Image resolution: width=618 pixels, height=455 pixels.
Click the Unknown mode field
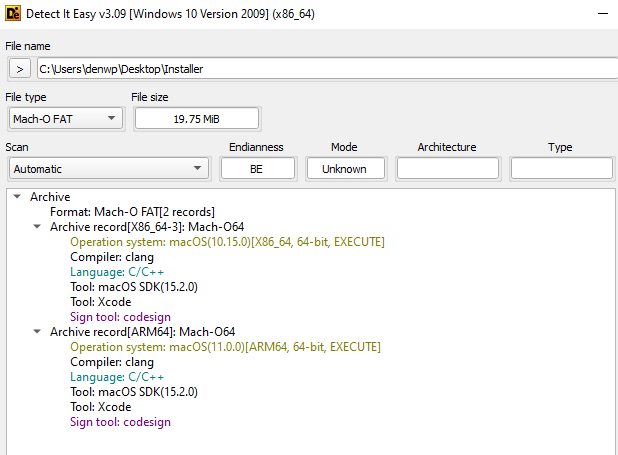(x=346, y=169)
